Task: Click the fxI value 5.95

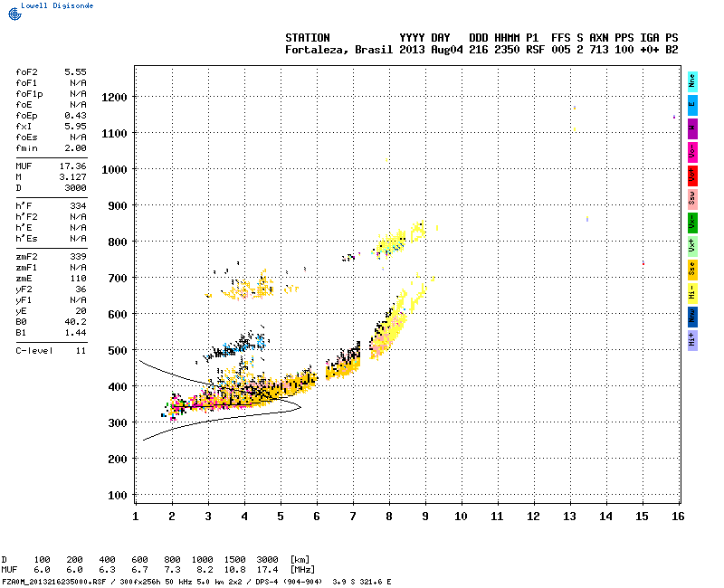Action: [75, 127]
